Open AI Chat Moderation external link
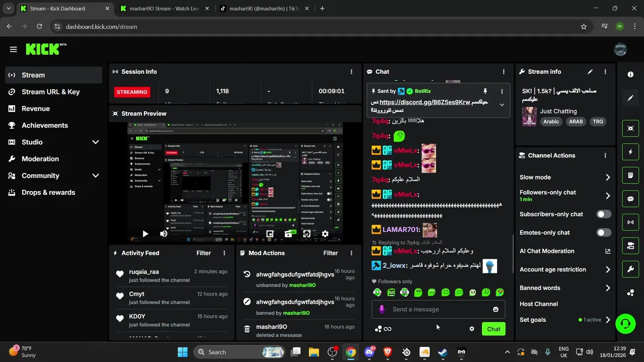The image size is (644, 362). (x=608, y=251)
